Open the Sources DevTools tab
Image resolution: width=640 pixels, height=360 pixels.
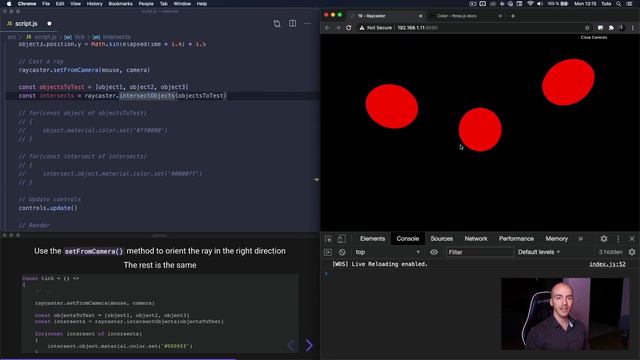441,239
